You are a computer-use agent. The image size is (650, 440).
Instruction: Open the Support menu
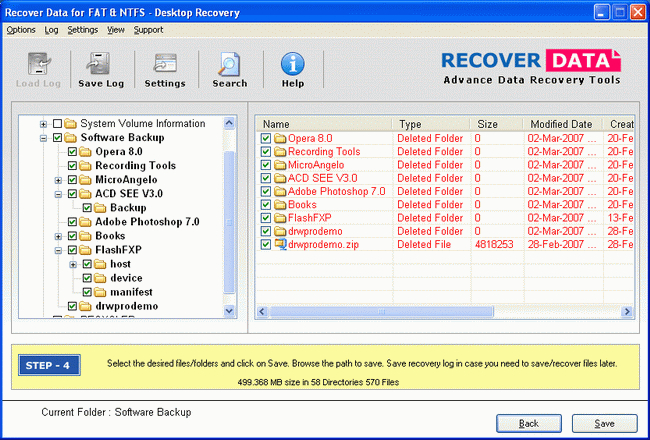click(148, 30)
